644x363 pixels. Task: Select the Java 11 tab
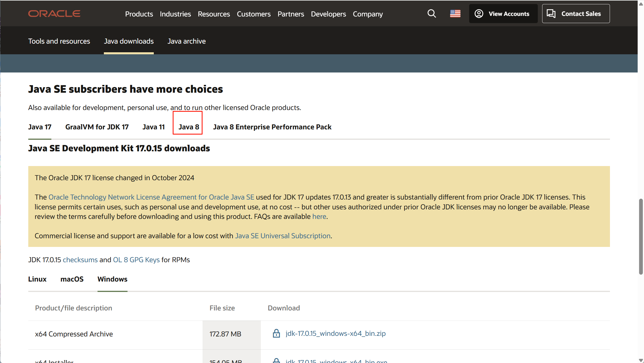pos(153,127)
